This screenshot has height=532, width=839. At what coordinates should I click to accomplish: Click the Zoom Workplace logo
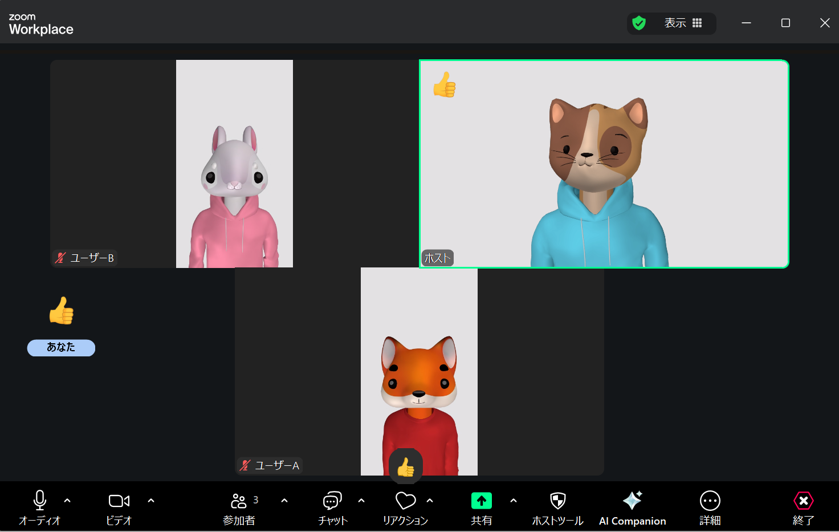pyautogui.click(x=41, y=24)
